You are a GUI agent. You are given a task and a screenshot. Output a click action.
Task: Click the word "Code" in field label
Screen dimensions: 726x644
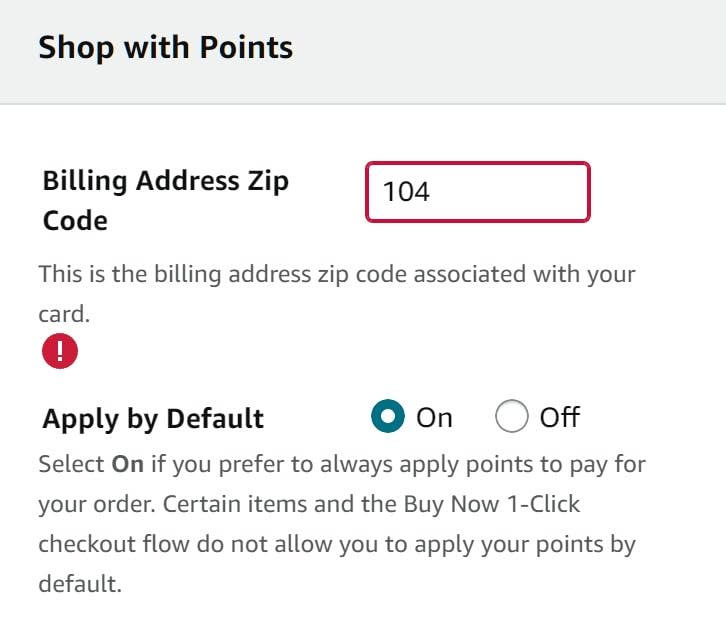75,220
